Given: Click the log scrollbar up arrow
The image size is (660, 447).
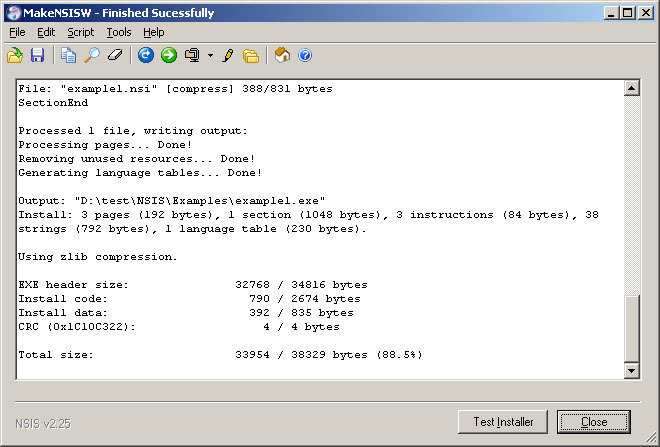Looking at the screenshot, I should click(x=632, y=88).
